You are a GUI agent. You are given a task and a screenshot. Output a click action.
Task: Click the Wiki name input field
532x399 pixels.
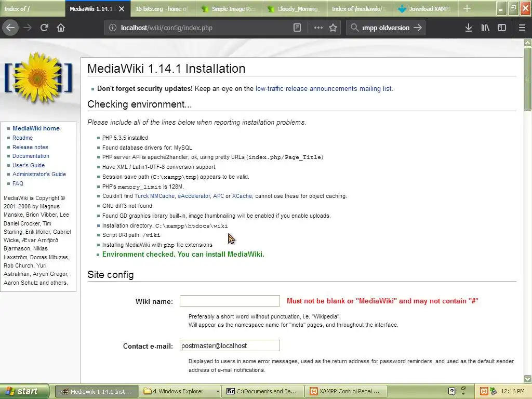tap(230, 301)
